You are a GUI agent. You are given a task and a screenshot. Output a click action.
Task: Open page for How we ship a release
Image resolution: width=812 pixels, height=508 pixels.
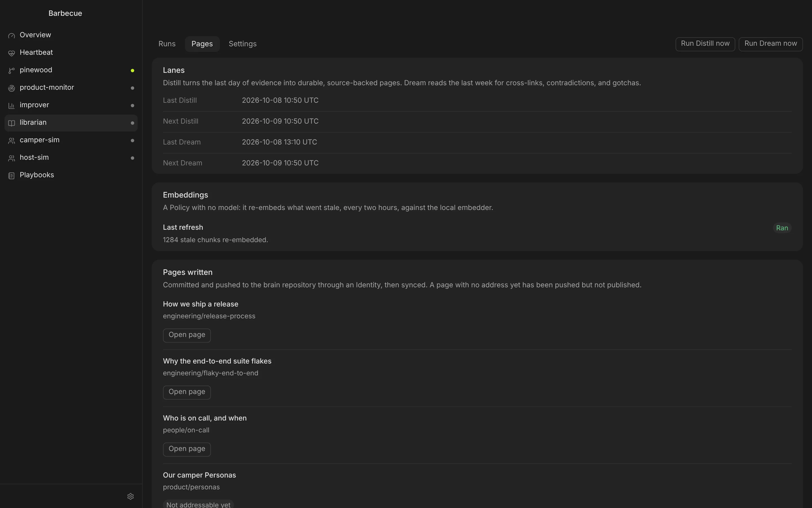(187, 335)
